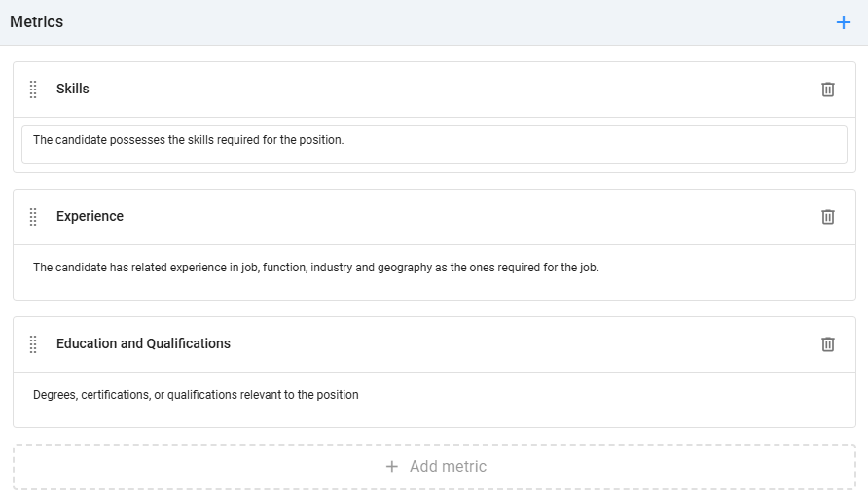Click the Experience reorder handle

tap(33, 217)
